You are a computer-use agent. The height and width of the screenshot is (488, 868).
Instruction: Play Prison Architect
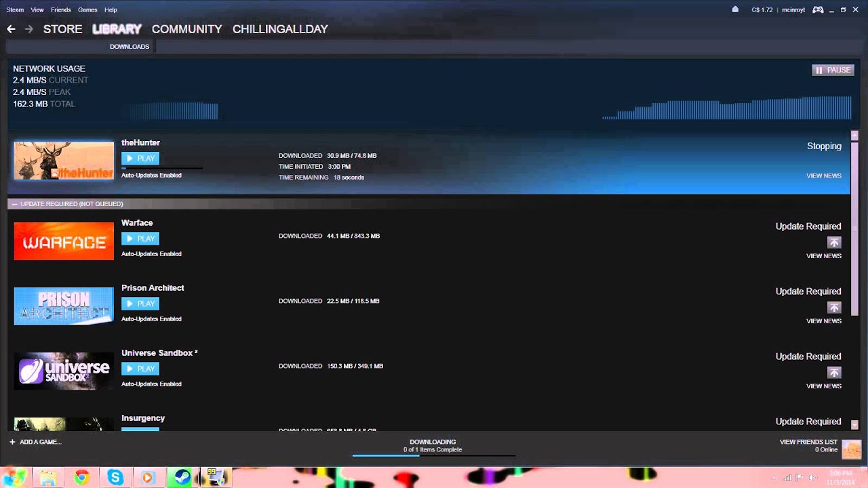(x=140, y=304)
